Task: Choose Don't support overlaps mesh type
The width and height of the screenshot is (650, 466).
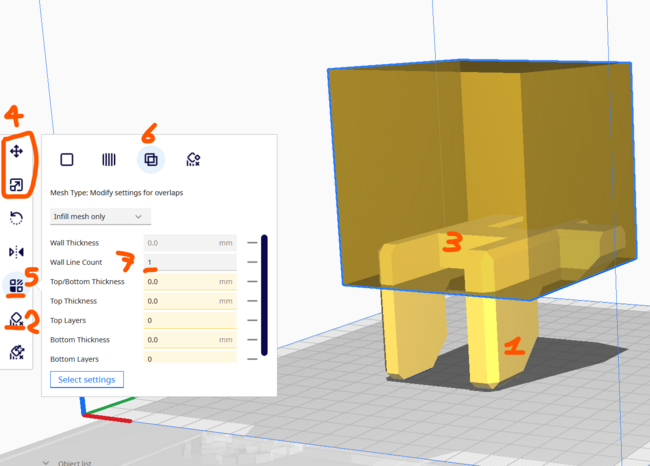Action: tap(193, 159)
